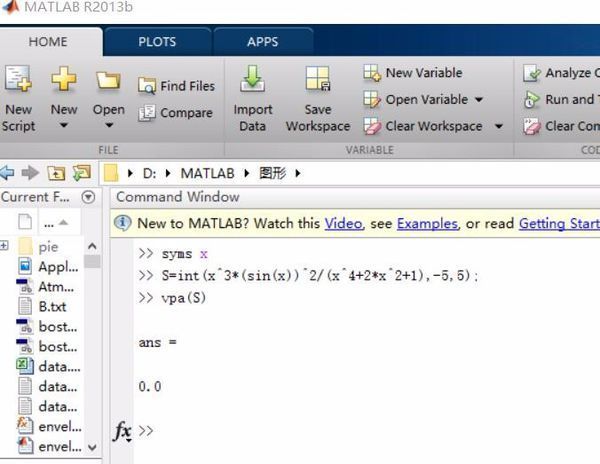The height and width of the screenshot is (464, 600).
Task: Open the Video link in the banner
Action: [350, 223]
